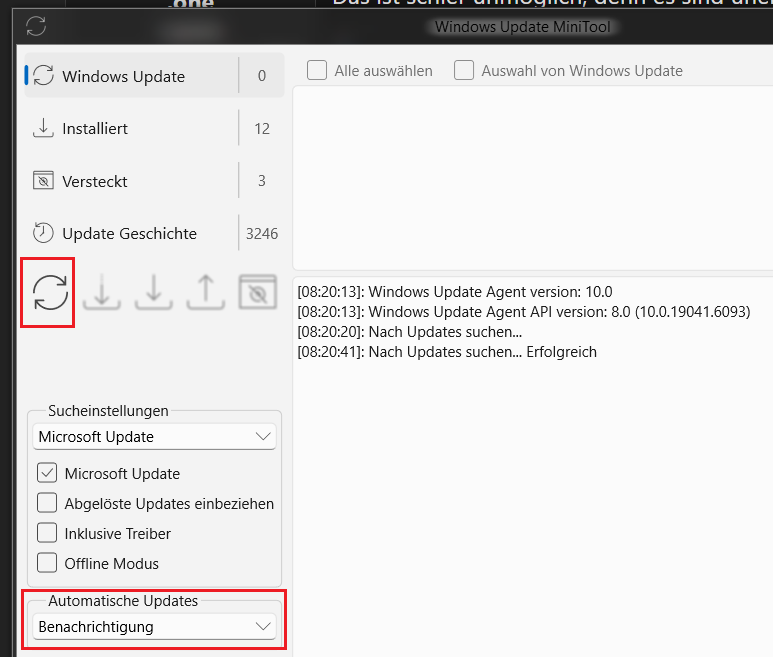Viewport: 773px width, 657px height.
Task: Enable the Inklusive Treiber checkbox
Action: click(47, 533)
